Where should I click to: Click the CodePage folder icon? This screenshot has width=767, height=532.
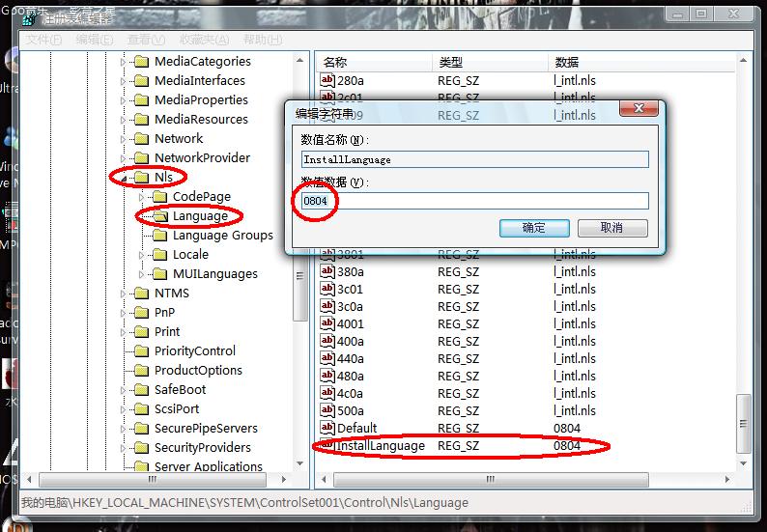158,197
